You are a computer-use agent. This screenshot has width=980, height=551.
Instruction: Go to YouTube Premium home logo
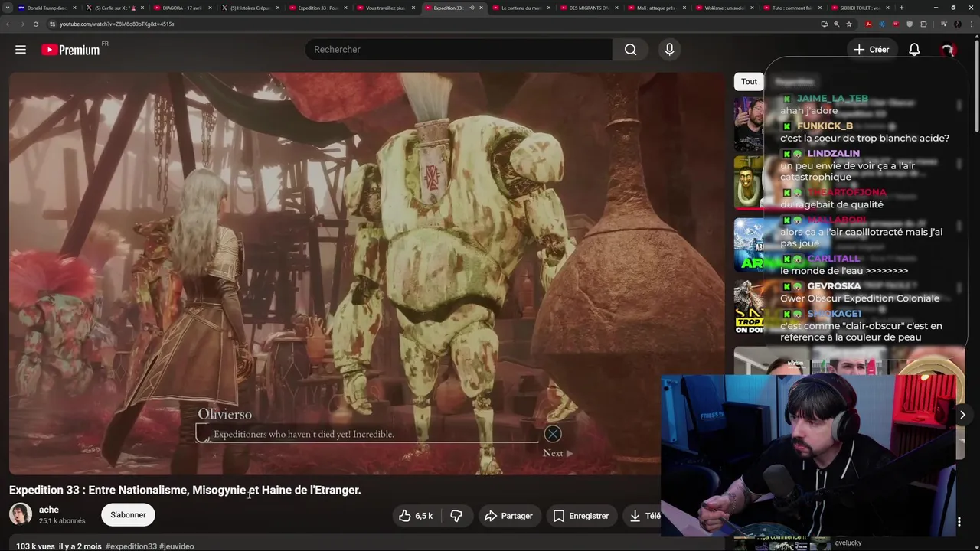(x=70, y=50)
